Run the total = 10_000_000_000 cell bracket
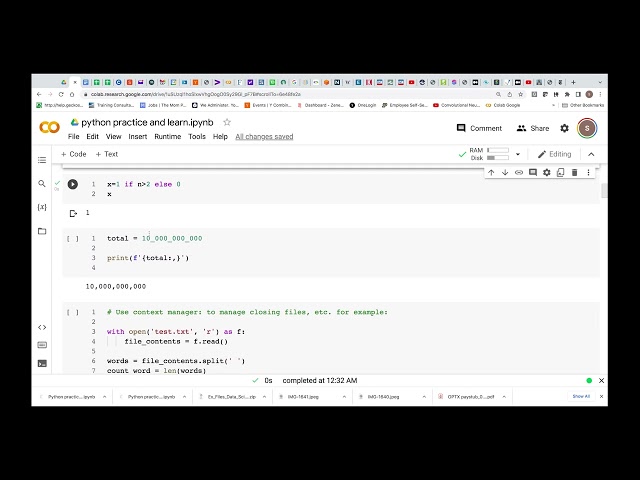This screenshot has width=640, height=480. (73, 238)
